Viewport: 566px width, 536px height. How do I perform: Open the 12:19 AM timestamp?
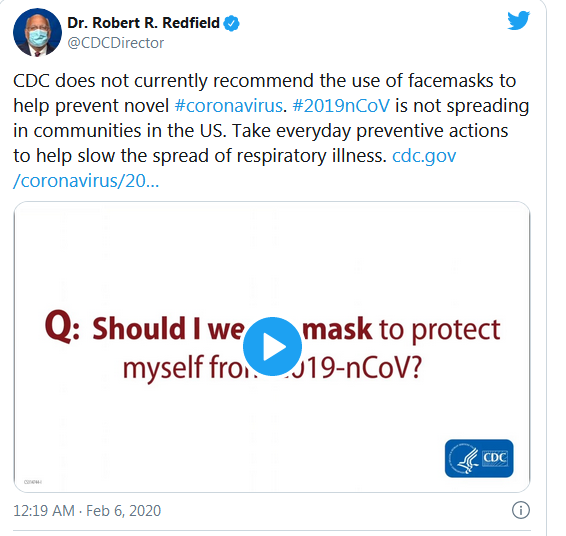pyautogui.click(x=44, y=511)
